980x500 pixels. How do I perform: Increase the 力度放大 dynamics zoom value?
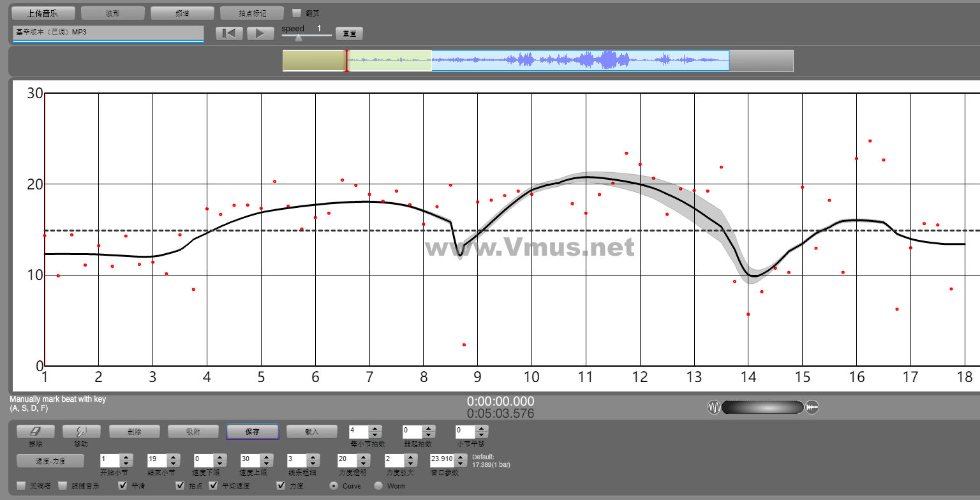(x=410, y=457)
